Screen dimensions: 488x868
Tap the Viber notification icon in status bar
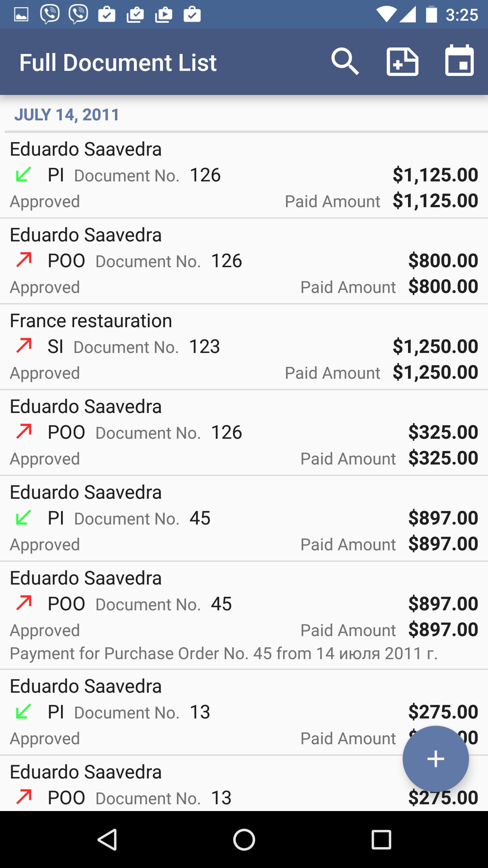(x=50, y=15)
